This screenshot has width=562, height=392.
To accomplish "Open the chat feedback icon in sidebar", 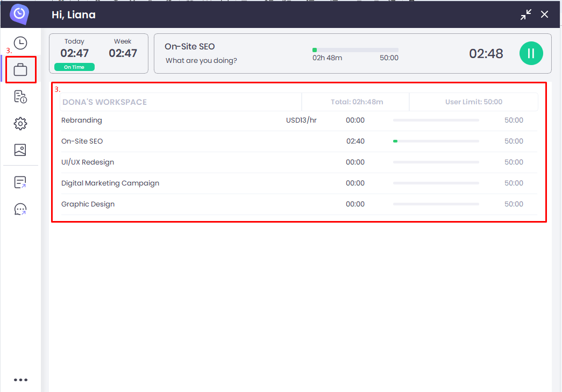I will [x=20, y=209].
